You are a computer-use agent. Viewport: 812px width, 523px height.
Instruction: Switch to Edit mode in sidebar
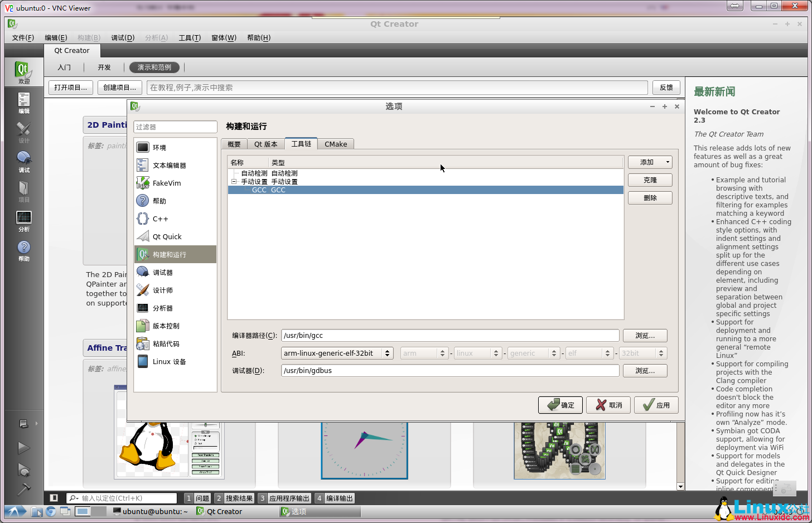(23, 103)
